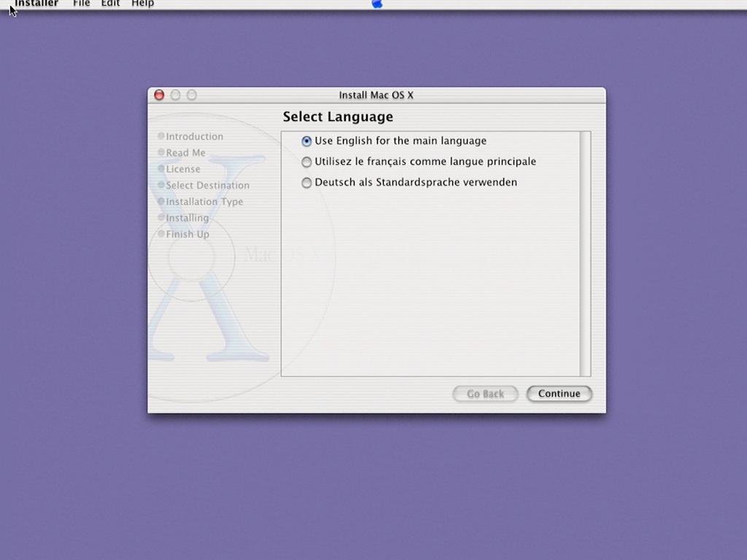Click the Read Me step label
The image size is (747, 560).
coord(185,153)
